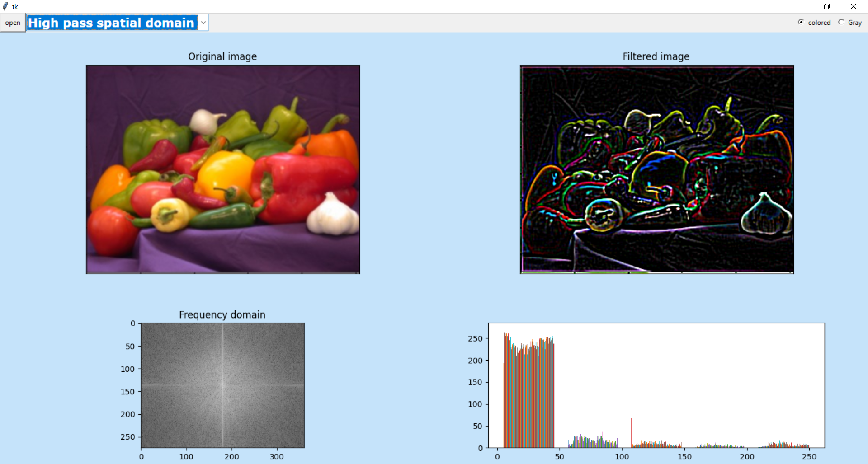Maximize the tk window

click(x=827, y=6)
